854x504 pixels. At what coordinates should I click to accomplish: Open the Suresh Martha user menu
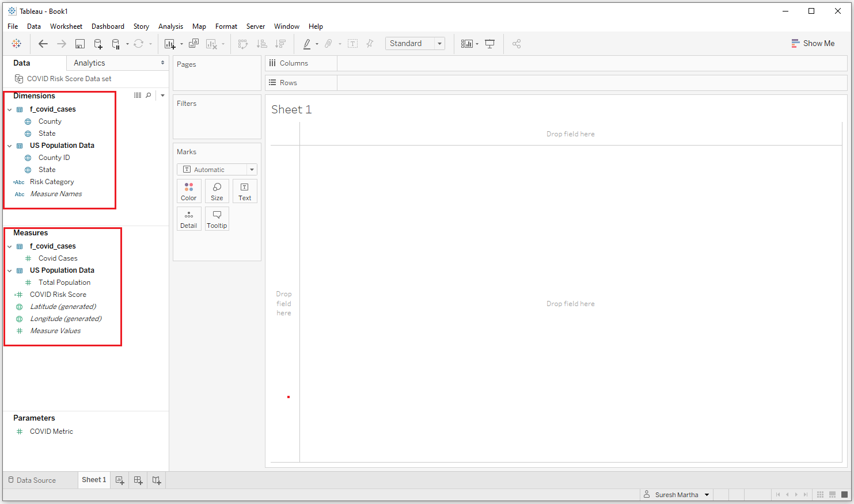coord(677,494)
